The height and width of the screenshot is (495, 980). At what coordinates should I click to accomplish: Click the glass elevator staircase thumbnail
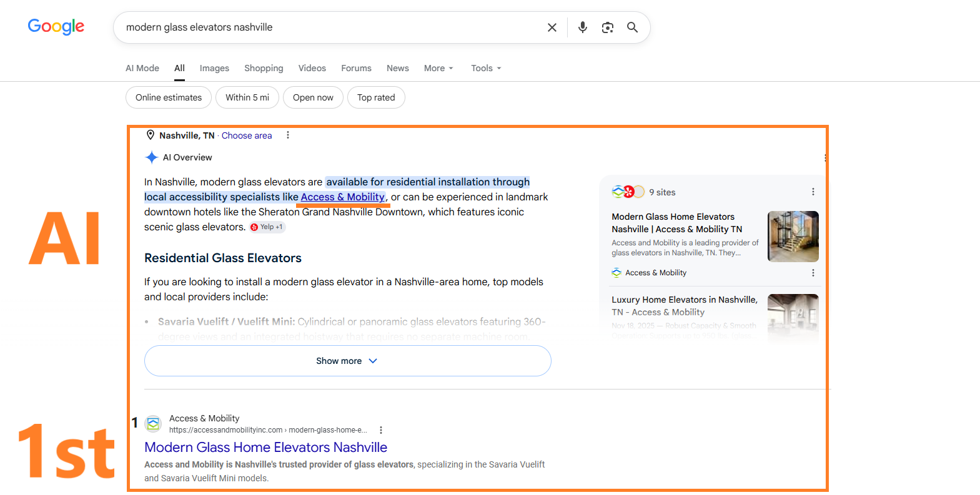point(793,237)
